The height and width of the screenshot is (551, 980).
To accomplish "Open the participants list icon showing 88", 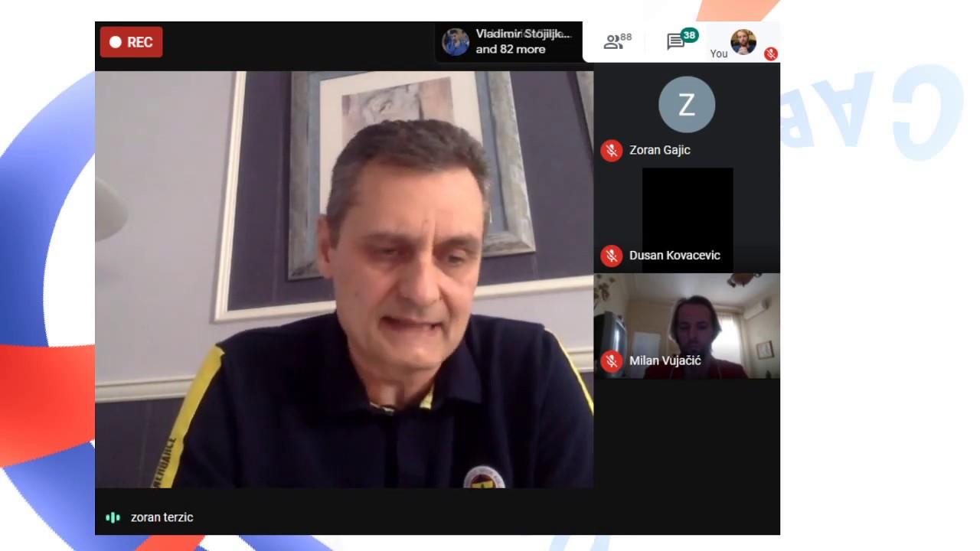I will coord(617,41).
